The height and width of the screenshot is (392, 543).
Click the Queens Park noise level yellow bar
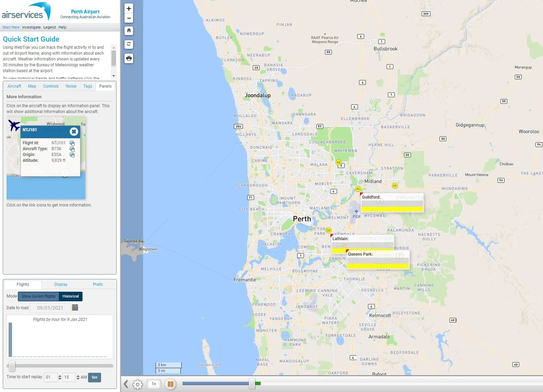click(x=378, y=266)
